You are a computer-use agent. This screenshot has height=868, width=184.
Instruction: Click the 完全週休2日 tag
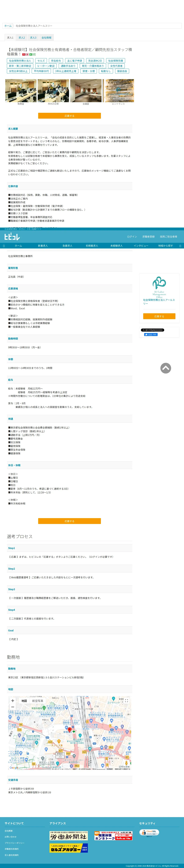(95, 61)
